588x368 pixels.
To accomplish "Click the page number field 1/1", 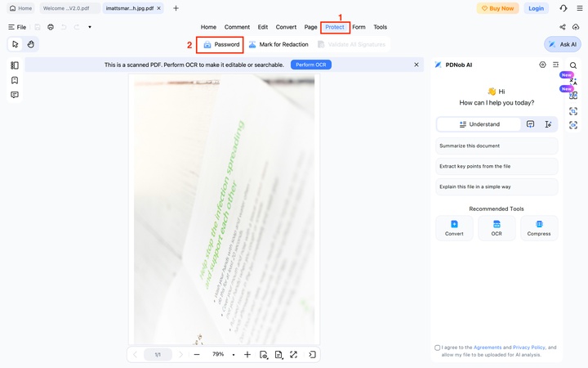I will 158,354.
